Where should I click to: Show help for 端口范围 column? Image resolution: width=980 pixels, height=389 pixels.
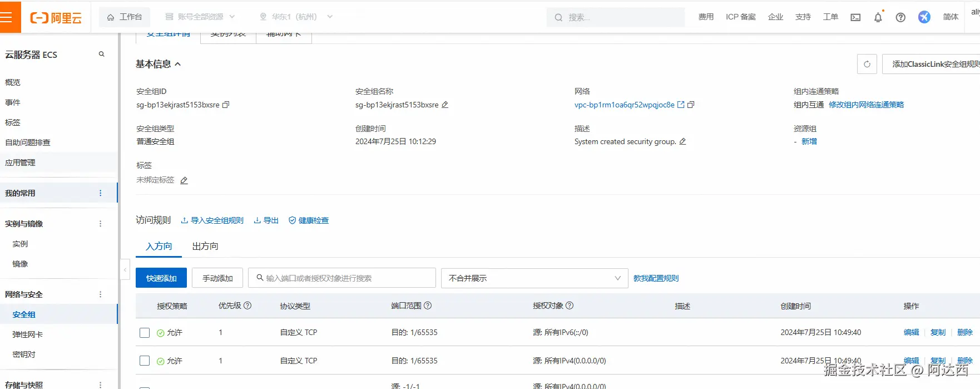[428, 306]
